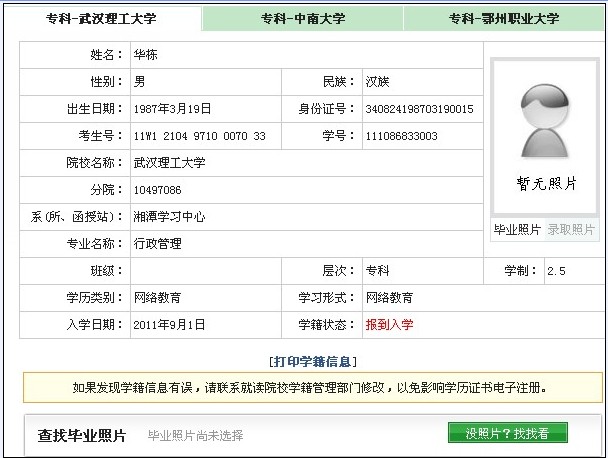The width and height of the screenshot is (608, 458).
Task: Click the 专业名称 field label
Action: (x=94, y=244)
